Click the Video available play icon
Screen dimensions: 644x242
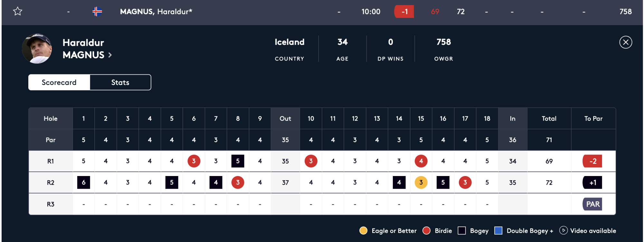point(563,230)
